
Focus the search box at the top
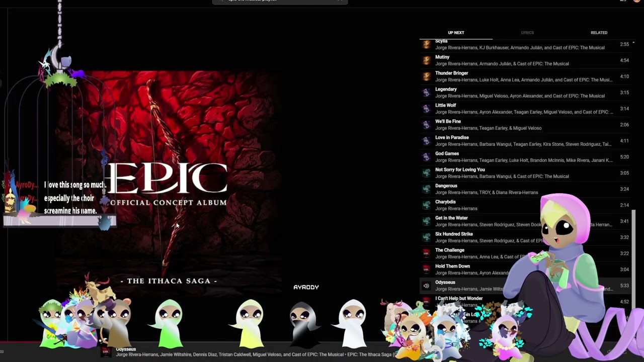tap(280, 2)
